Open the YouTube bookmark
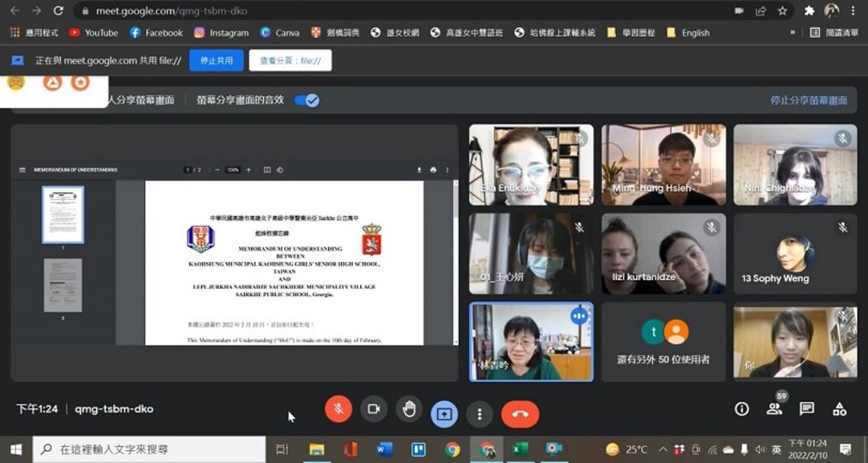The image size is (868, 463). coord(94,33)
